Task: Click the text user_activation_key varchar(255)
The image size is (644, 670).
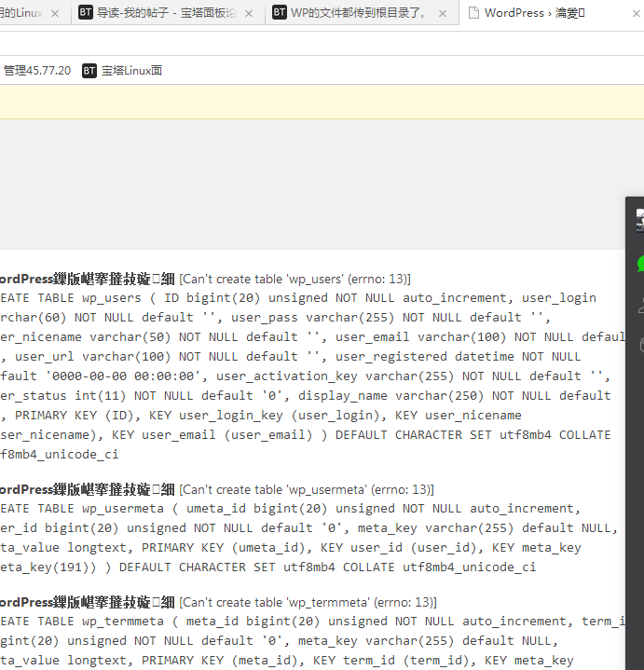Action: [x=335, y=376]
